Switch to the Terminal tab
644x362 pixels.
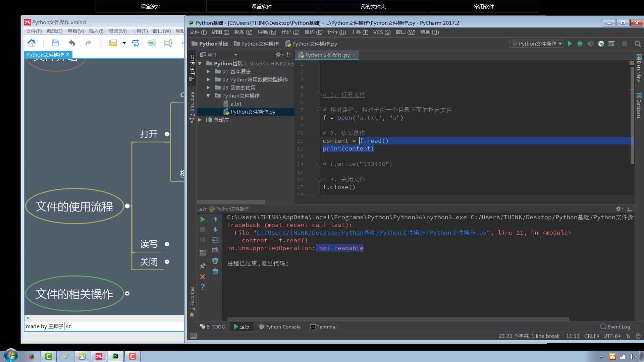[323, 327]
